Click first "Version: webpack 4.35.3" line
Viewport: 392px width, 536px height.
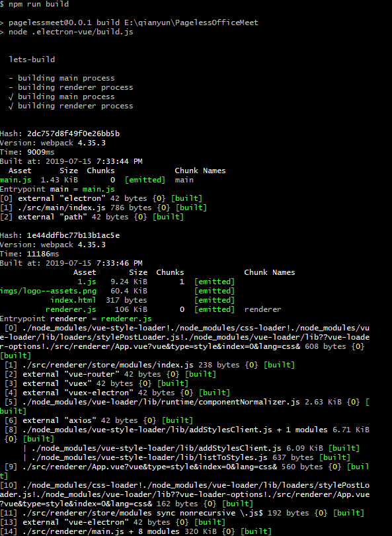coord(53,143)
